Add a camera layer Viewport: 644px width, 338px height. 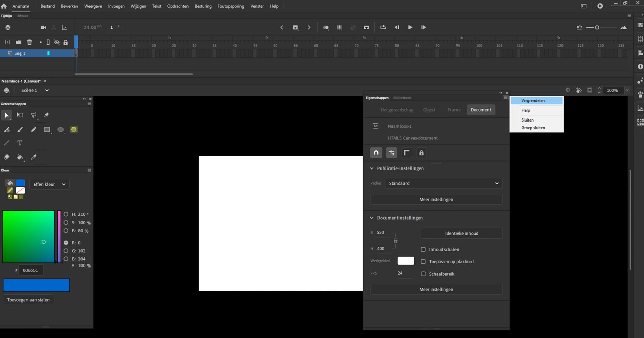pos(43,27)
